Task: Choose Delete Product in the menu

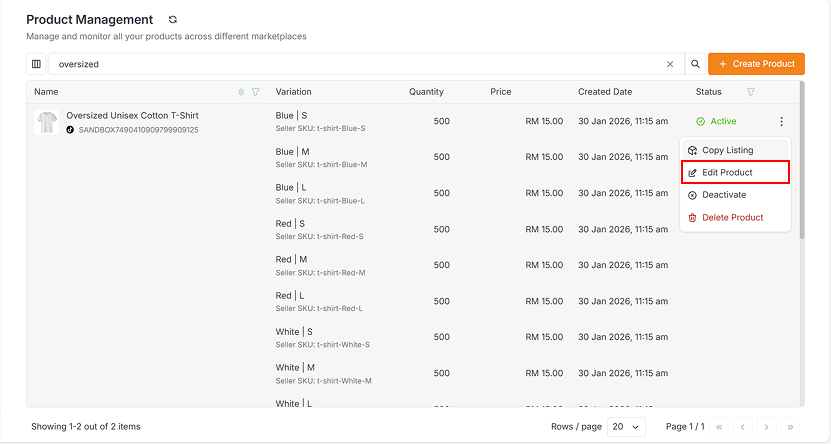Action: [732, 217]
